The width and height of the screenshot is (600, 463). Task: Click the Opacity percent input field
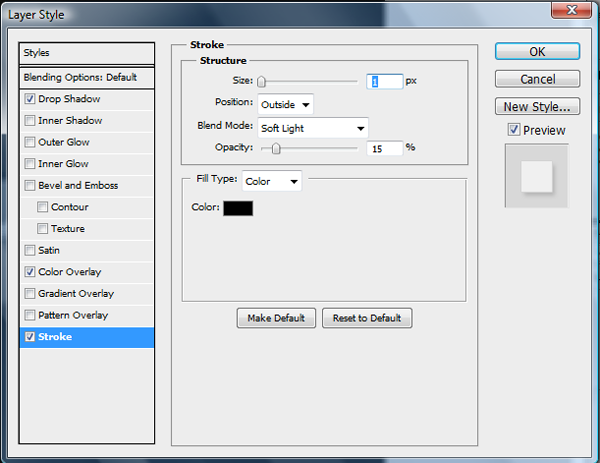(x=385, y=148)
